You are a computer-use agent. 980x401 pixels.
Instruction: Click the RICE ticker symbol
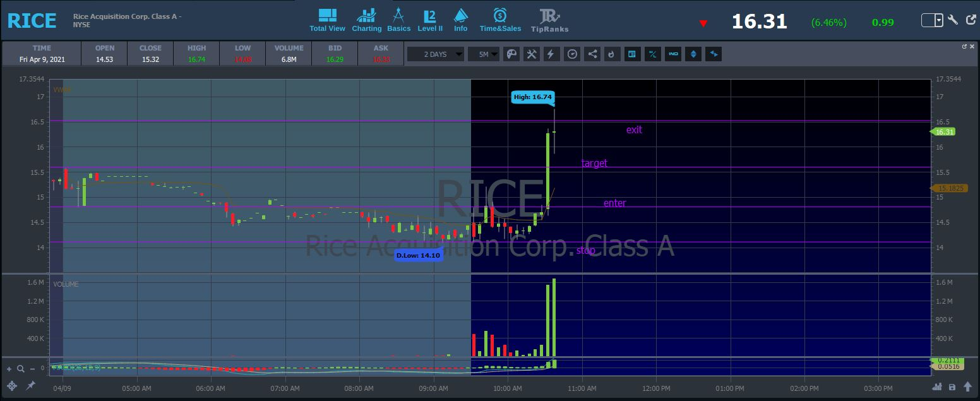pyautogui.click(x=32, y=20)
